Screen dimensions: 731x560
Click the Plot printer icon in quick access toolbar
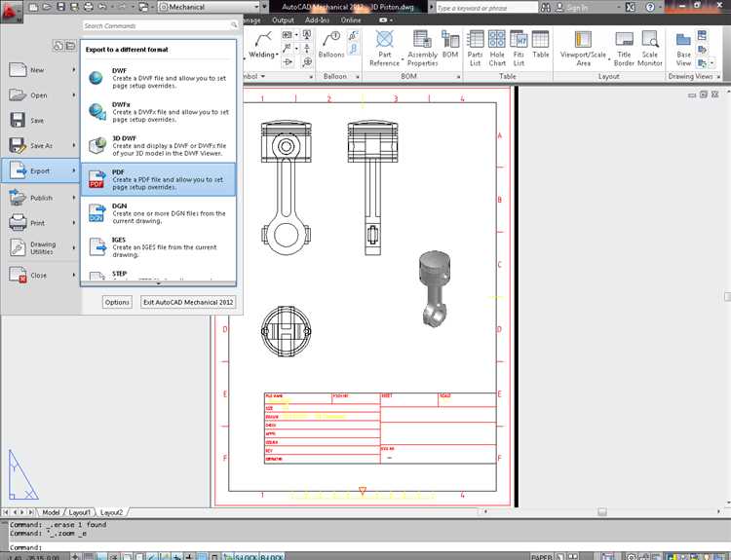pos(88,7)
